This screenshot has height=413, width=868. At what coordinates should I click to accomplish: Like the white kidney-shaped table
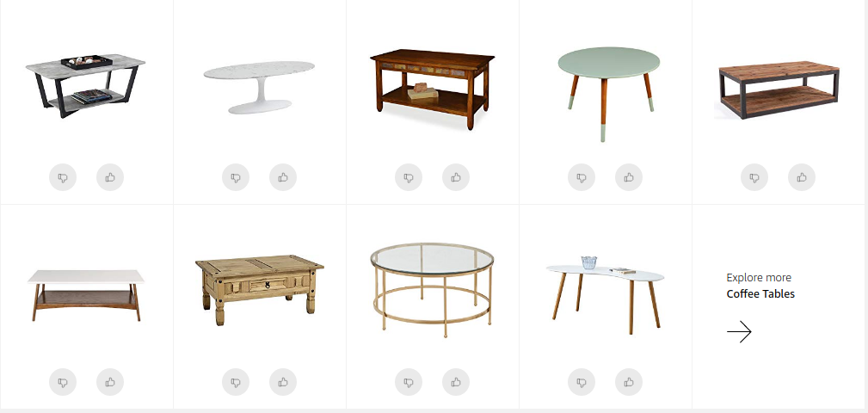click(629, 382)
